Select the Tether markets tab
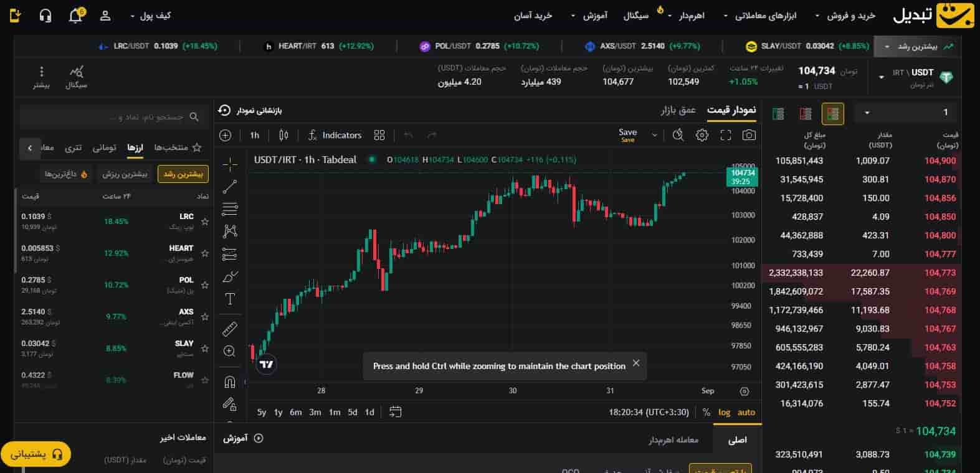This screenshot has width=980, height=473. click(74, 148)
